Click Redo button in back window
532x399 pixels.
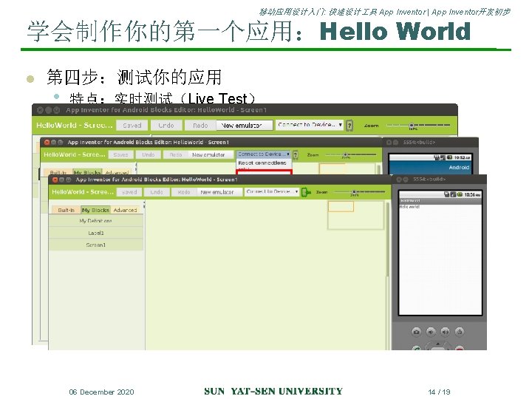(200, 126)
